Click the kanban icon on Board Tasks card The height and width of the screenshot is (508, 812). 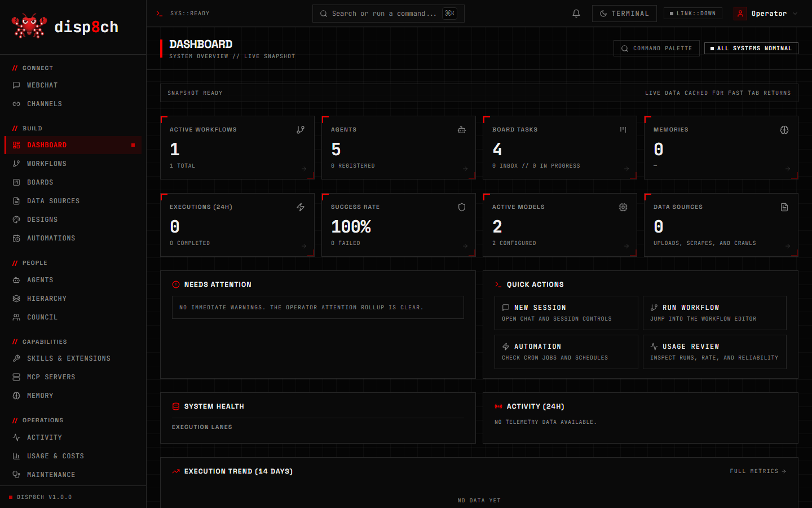[x=623, y=130]
